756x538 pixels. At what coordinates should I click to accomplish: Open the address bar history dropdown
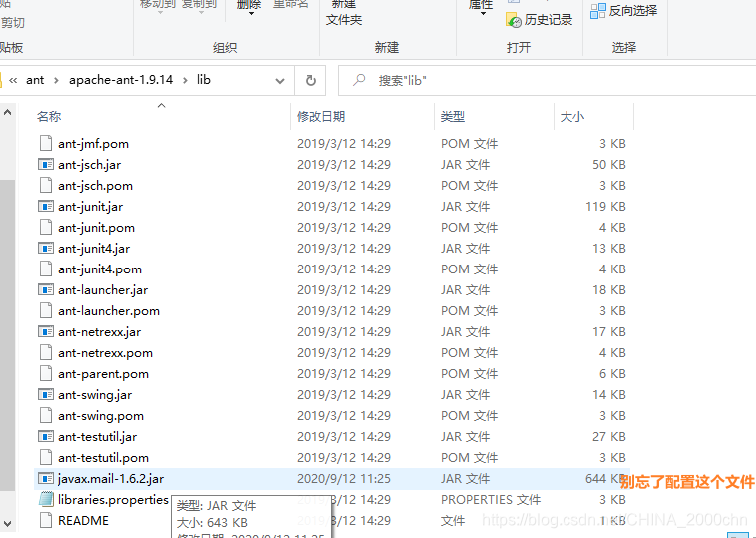[279, 81]
